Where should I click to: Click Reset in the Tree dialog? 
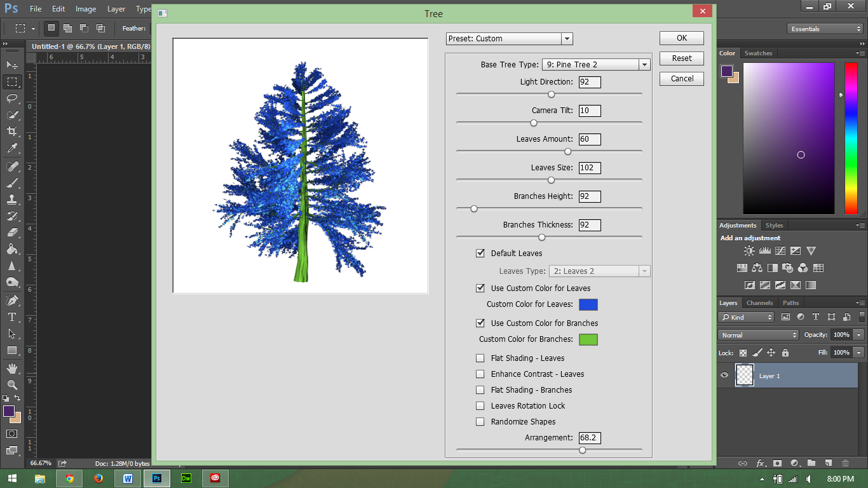[x=682, y=58]
